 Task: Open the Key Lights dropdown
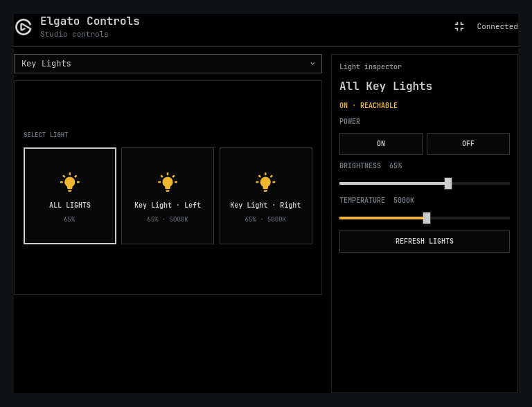point(168,64)
